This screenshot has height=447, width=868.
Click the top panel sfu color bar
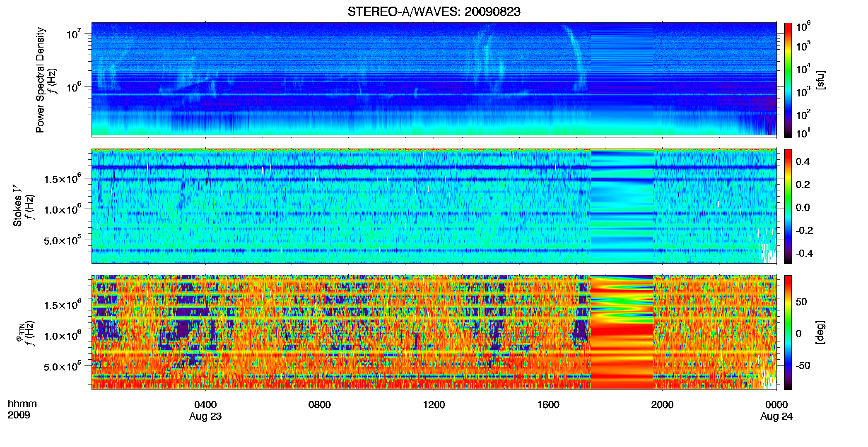click(788, 80)
